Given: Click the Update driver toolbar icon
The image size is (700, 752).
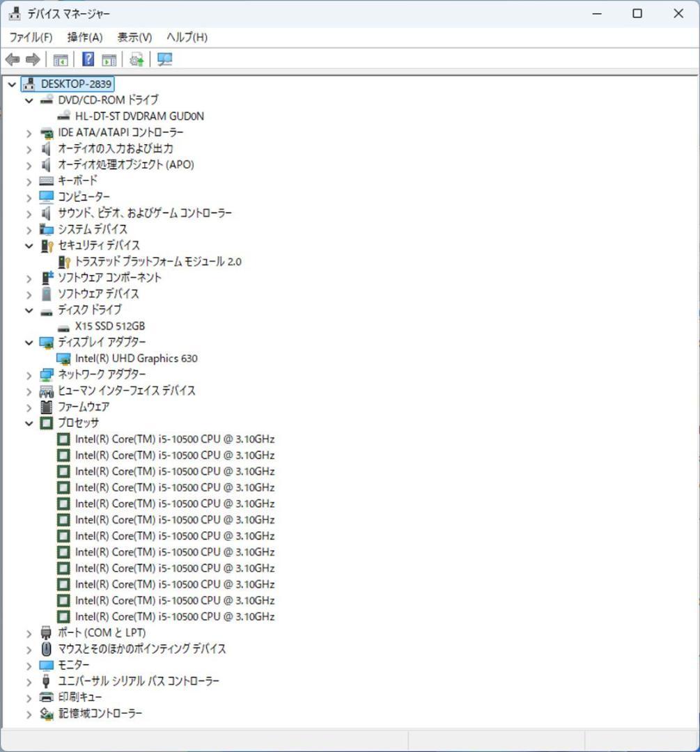Looking at the screenshot, I should (x=136, y=59).
